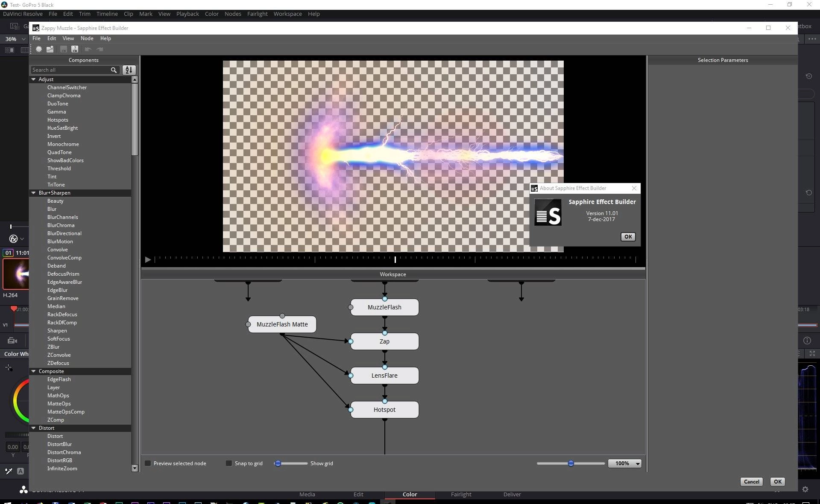The width and height of the screenshot is (820, 504).
Task: Select the MatteOpsComp component
Action: [66, 412]
